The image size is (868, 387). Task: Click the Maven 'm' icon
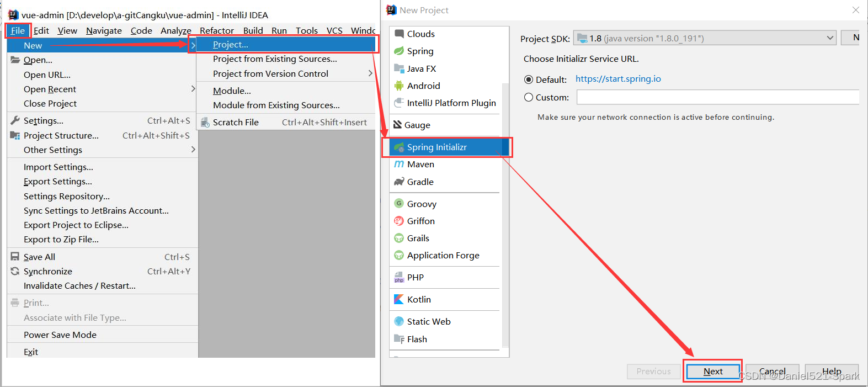398,164
